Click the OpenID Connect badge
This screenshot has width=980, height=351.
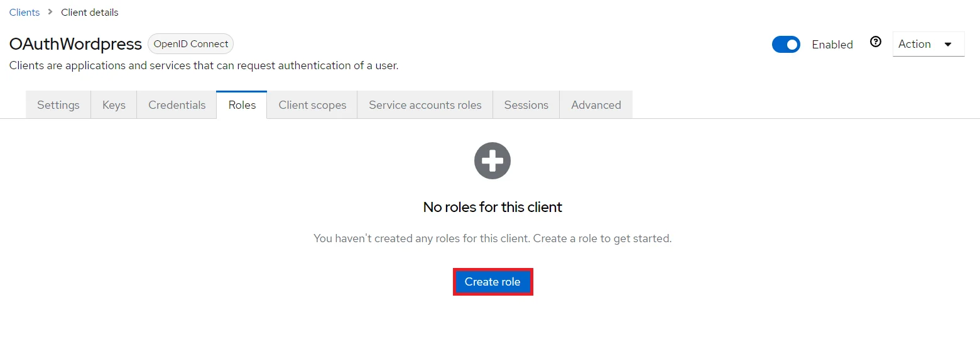tap(191, 44)
